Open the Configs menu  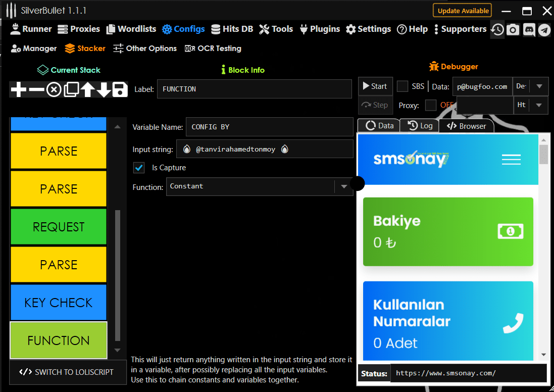coord(183,29)
